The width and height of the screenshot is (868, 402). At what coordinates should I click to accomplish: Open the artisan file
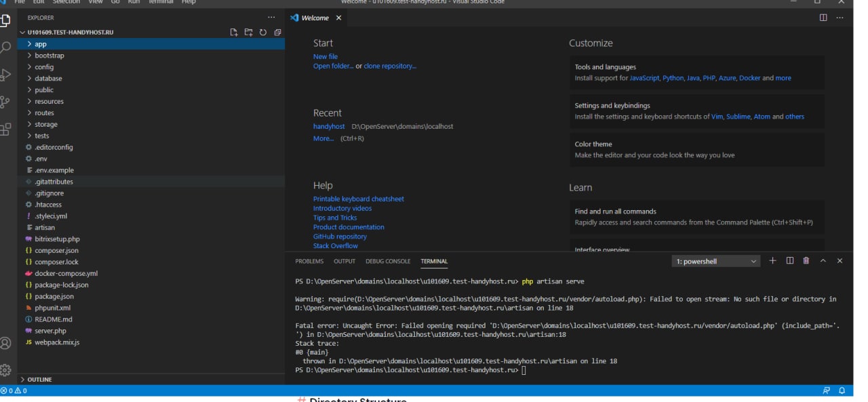click(151, 228)
